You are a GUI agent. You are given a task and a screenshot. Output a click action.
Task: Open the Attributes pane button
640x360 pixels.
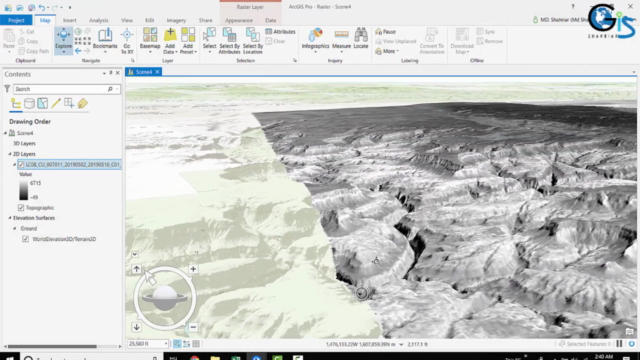pos(280,31)
